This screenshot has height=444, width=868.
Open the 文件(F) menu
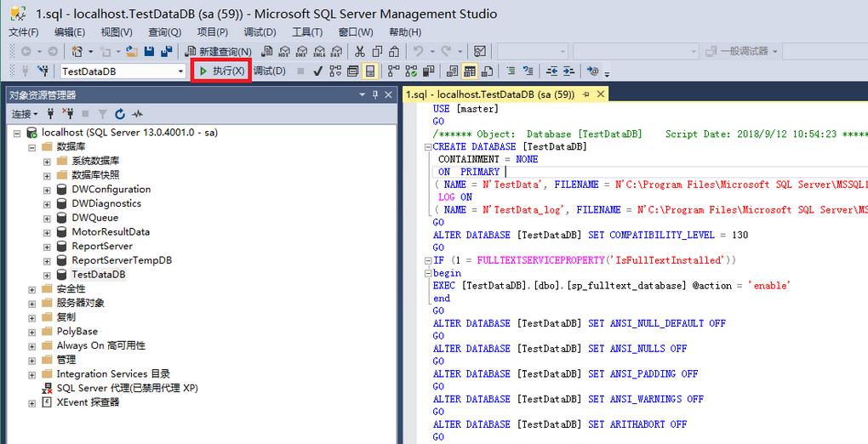(x=24, y=32)
